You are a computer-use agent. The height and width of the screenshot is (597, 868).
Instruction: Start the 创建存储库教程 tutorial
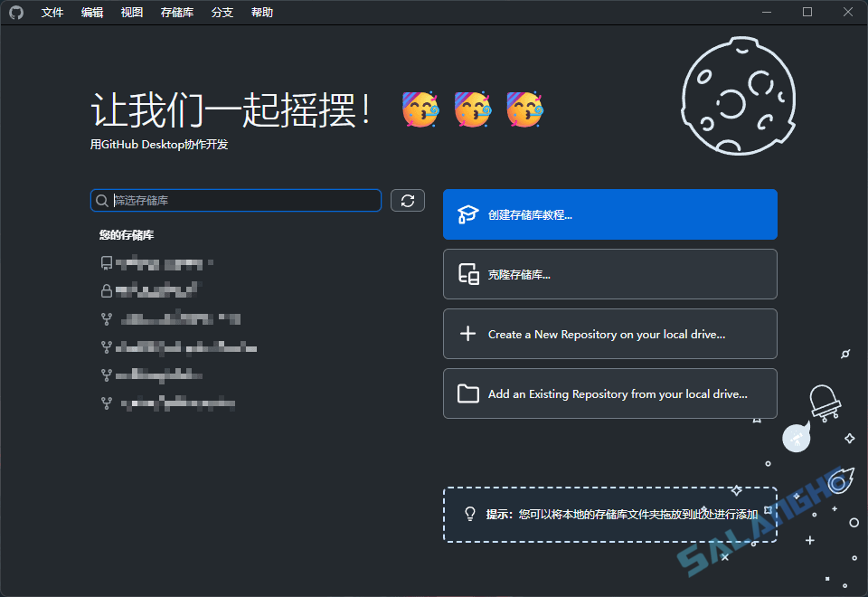click(x=609, y=214)
